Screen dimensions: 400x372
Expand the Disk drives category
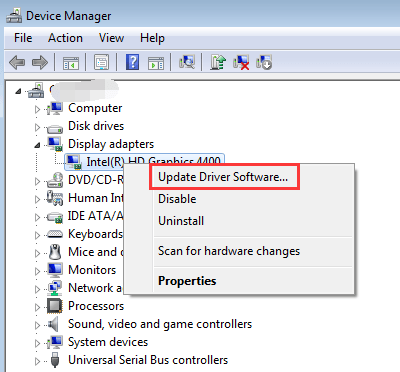37,127
